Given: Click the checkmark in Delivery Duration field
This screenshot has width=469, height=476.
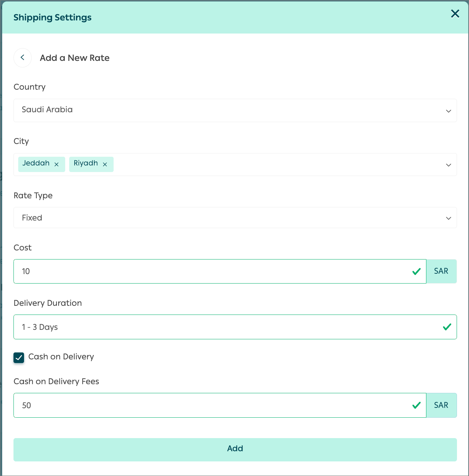Looking at the screenshot, I should (x=447, y=327).
